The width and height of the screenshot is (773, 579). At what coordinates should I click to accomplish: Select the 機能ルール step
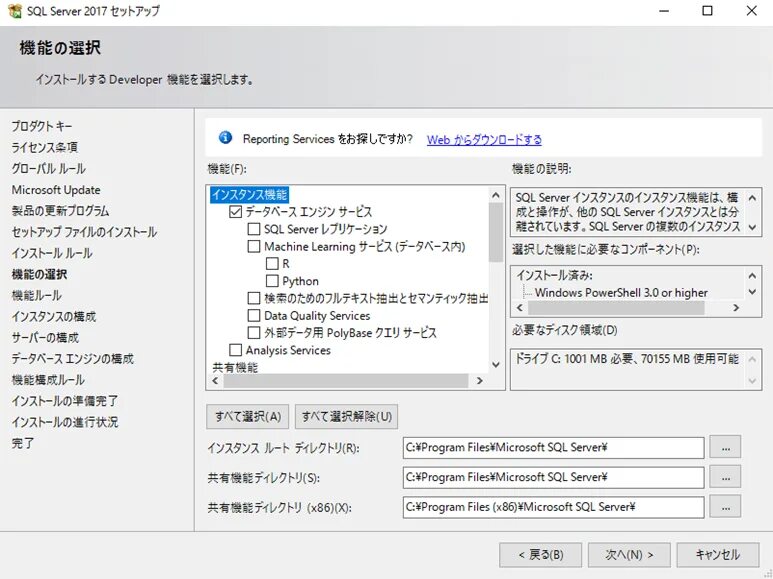click(36, 295)
